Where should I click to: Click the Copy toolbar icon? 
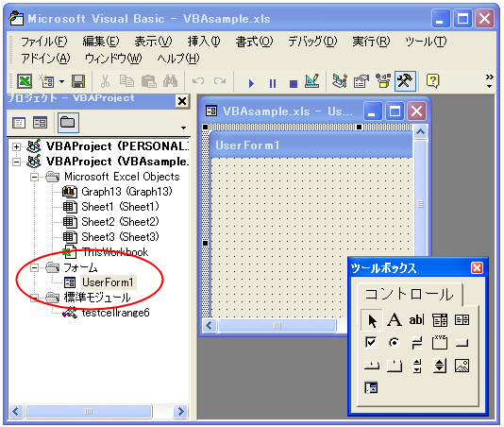(126, 81)
